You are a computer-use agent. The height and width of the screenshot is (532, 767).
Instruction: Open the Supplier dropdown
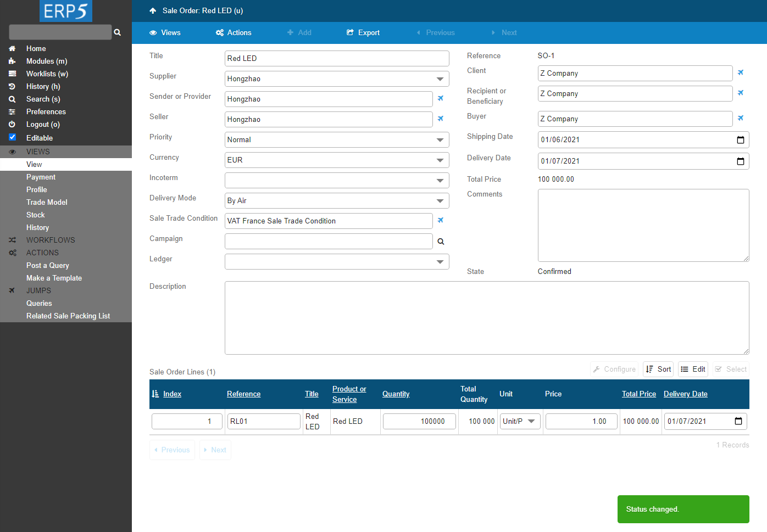(337, 79)
